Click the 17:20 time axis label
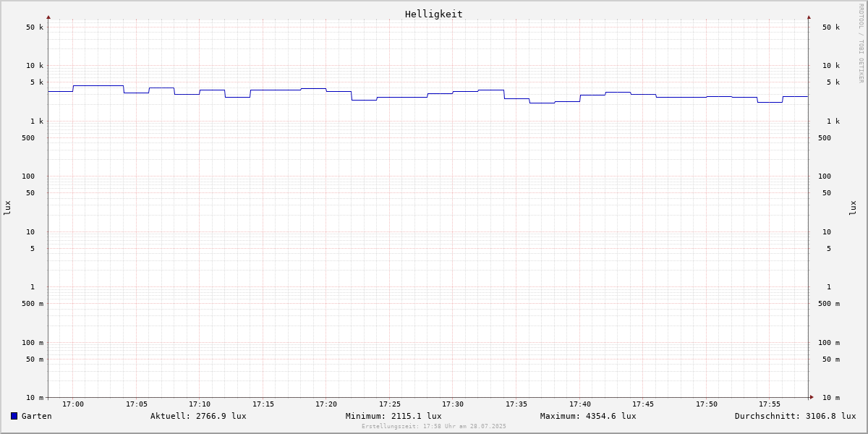 (326, 404)
